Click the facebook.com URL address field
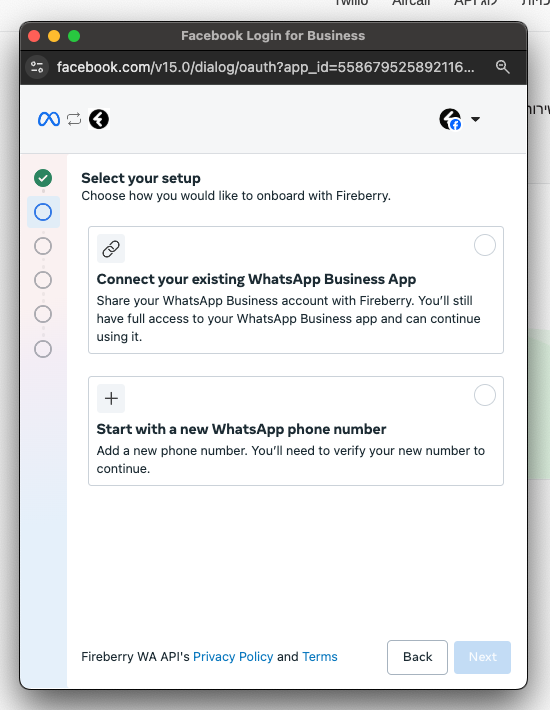This screenshot has height=710, width=550. 266,67
